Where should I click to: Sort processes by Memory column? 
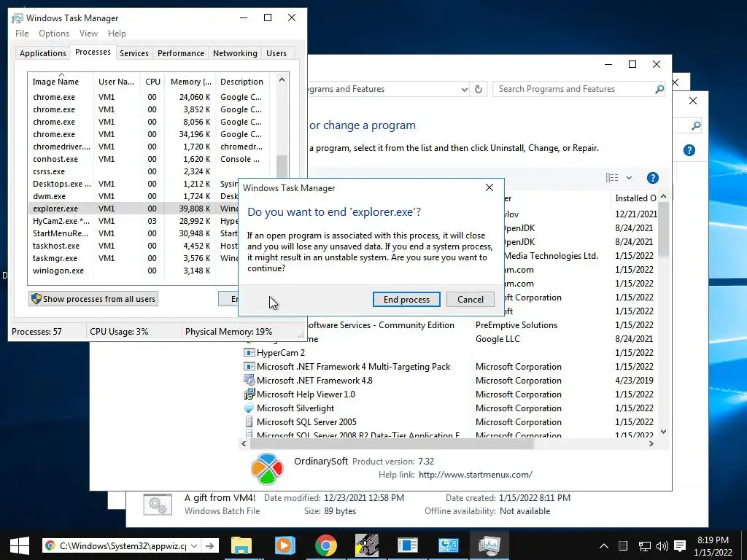click(x=190, y=82)
